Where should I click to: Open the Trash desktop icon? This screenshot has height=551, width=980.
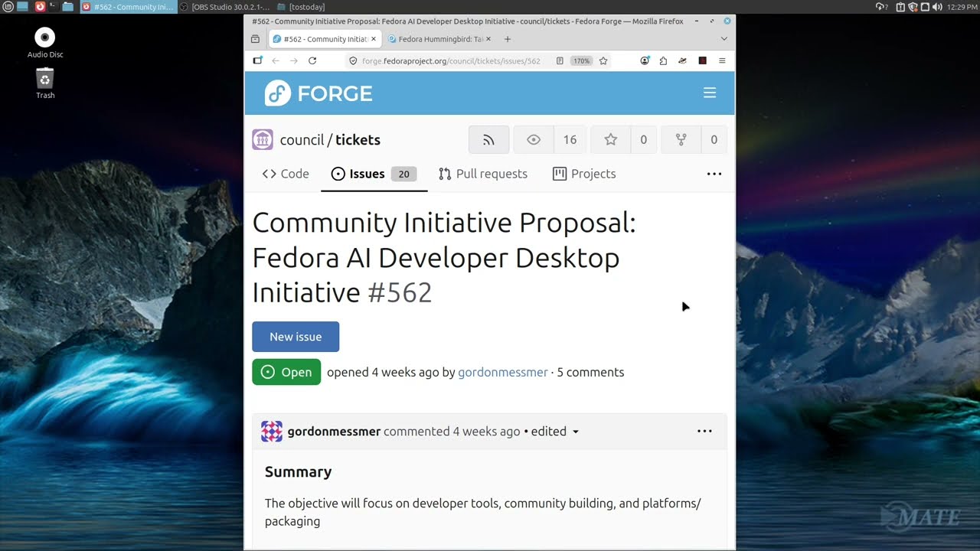pyautogui.click(x=45, y=83)
